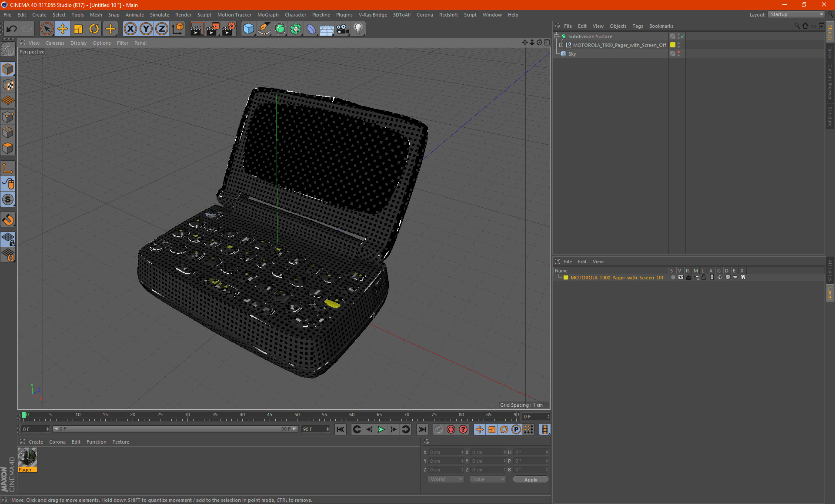The width and height of the screenshot is (835, 504).
Task: Toggle Enable Snap magnet icon
Action: 8,220
